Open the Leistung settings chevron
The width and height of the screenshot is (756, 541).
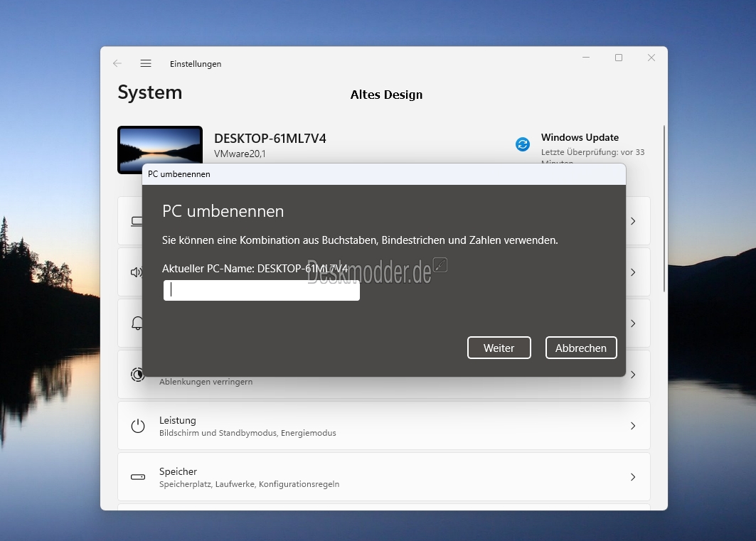tap(632, 426)
